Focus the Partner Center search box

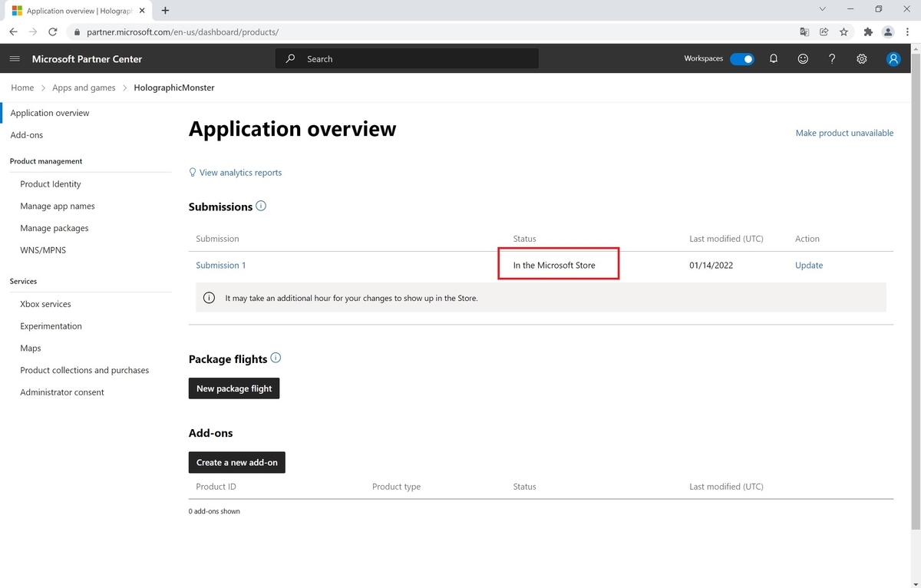[x=407, y=58]
